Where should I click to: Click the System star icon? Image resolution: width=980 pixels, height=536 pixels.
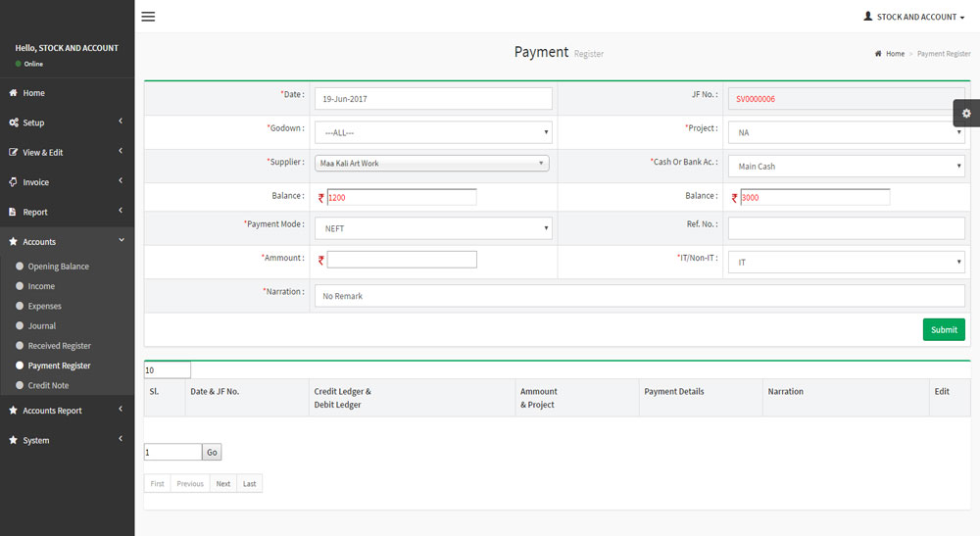(x=13, y=440)
